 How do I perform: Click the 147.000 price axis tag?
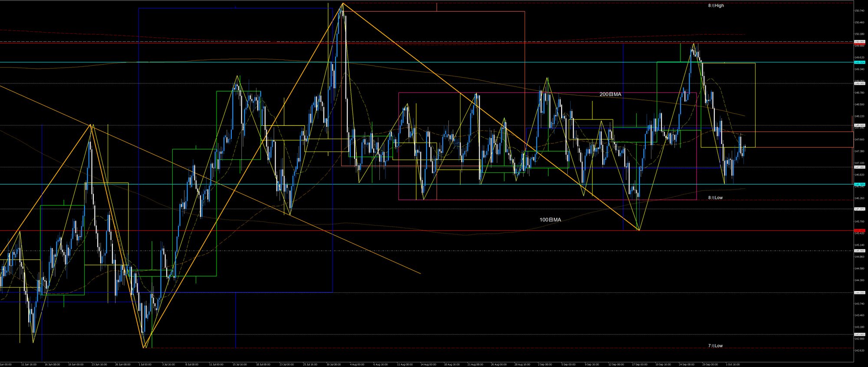[x=859, y=167]
